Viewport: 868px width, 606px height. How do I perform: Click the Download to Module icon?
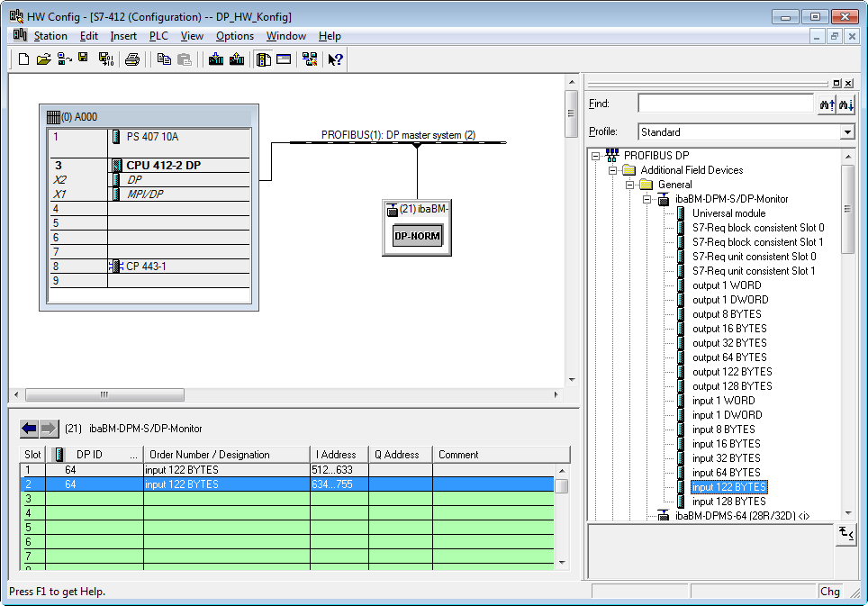(x=216, y=59)
